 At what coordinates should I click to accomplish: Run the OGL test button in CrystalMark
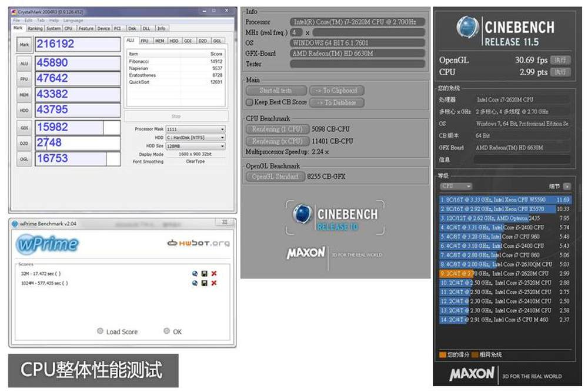24,159
